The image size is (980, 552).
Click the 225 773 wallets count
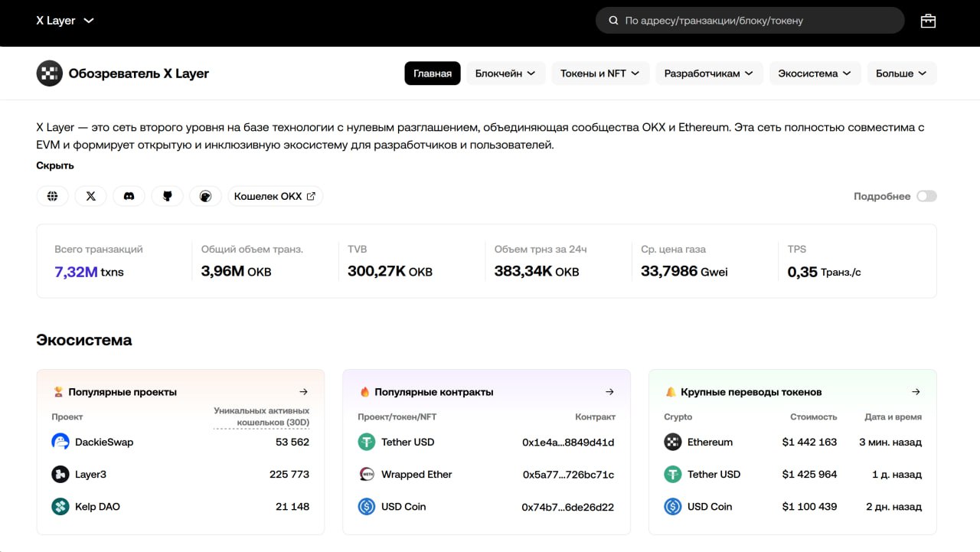point(289,474)
